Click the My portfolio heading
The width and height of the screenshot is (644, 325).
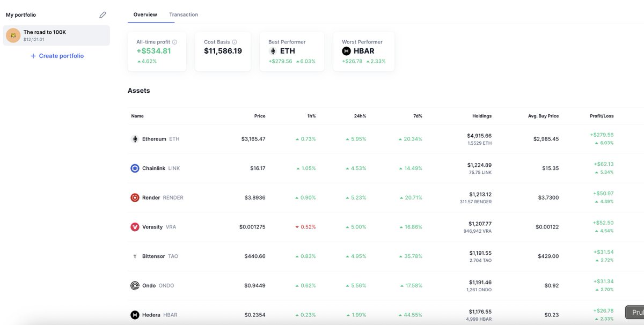[21, 15]
